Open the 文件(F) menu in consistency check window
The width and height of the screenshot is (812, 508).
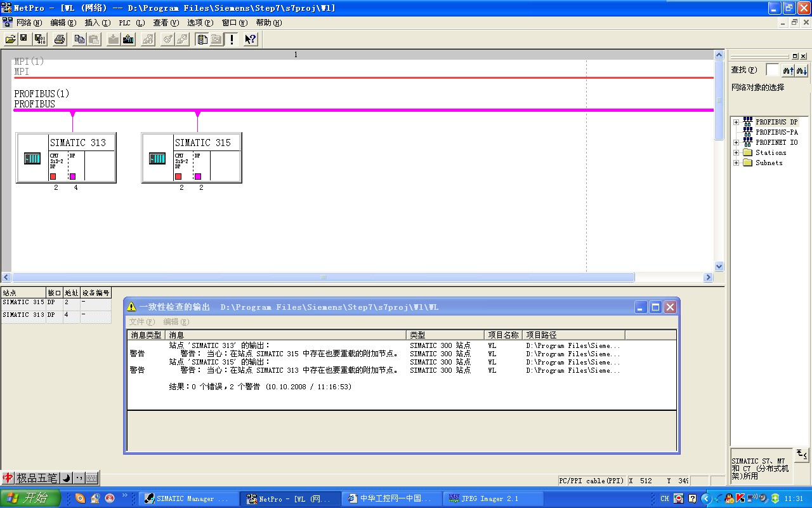click(142, 322)
